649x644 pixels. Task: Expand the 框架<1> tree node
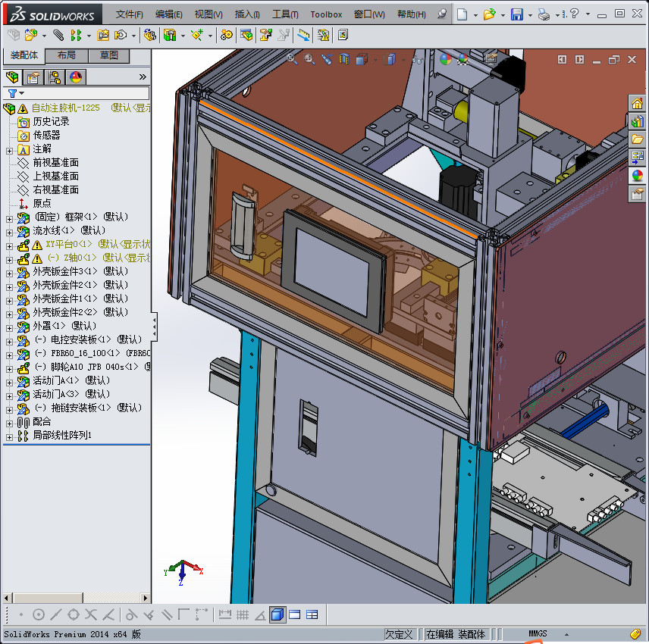pyautogui.click(x=9, y=219)
